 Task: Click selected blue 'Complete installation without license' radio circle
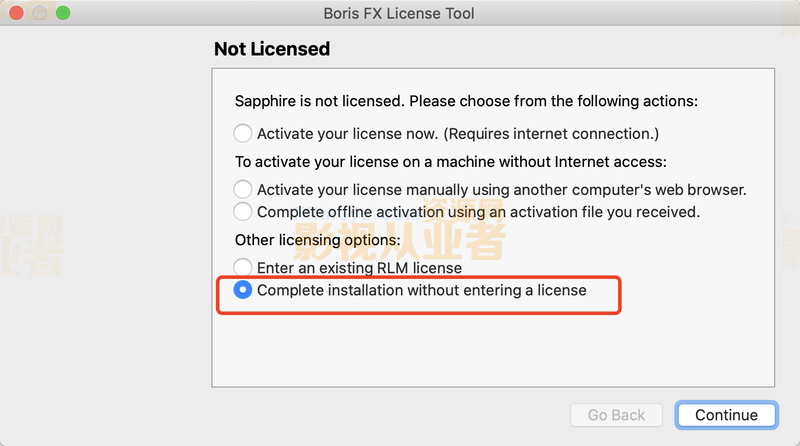click(243, 290)
